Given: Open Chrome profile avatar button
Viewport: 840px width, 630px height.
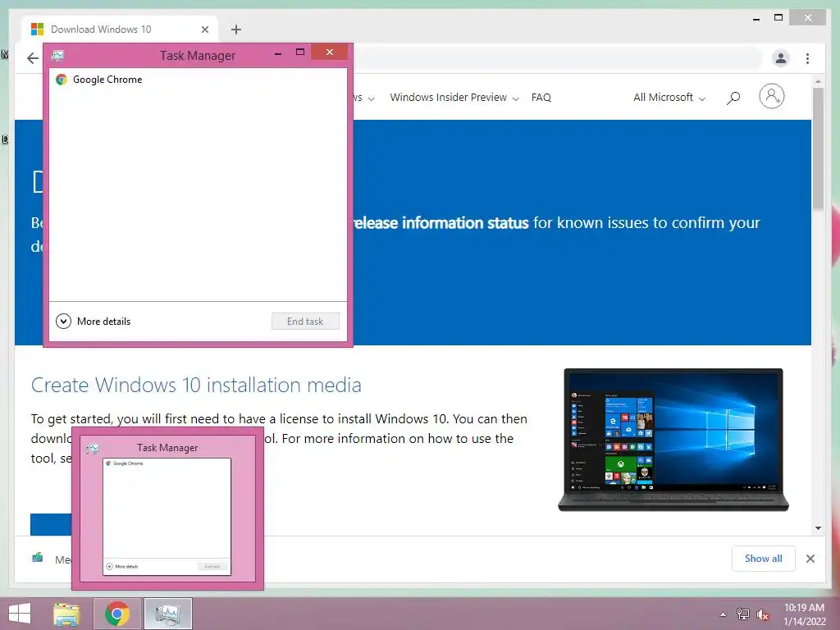Looking at the screenshot, I should pos(781,58).
